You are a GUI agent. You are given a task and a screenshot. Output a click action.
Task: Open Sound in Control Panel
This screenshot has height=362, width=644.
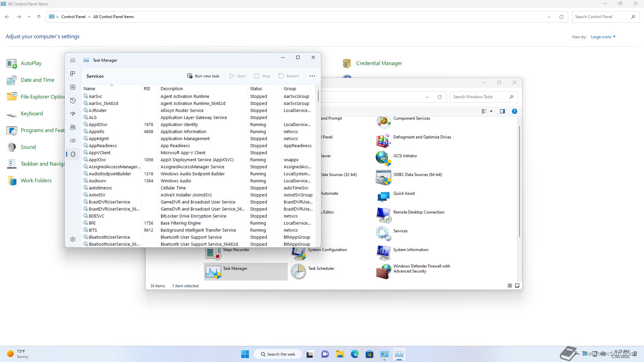click(21, 147)
